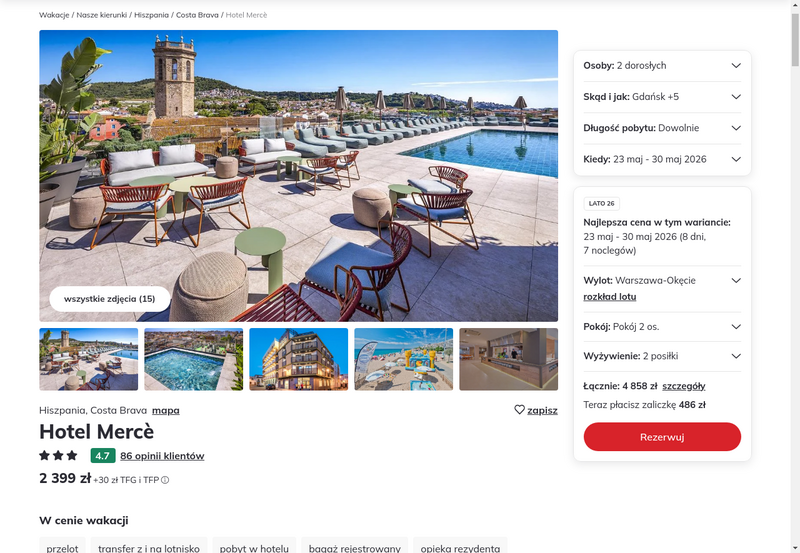800x553 pixels.
Task: Click the heart icon to save hotel
Action: click(x=519, y=410)
